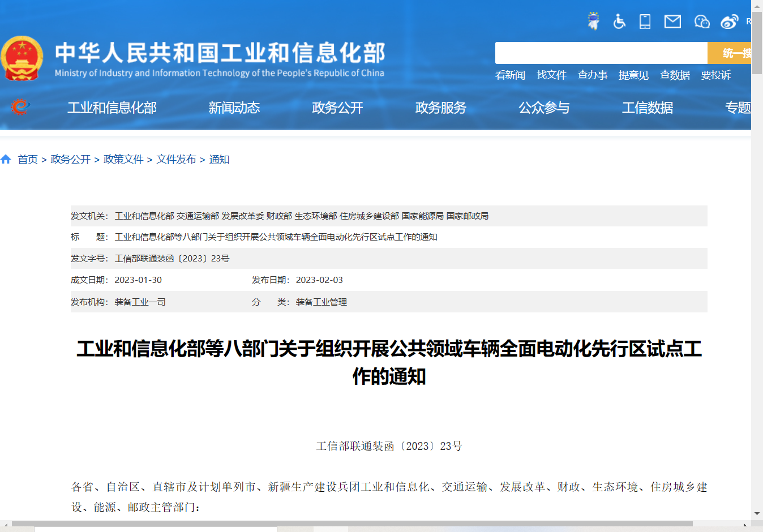Click the home icon in breadcrumb

[x=6, y=160]
